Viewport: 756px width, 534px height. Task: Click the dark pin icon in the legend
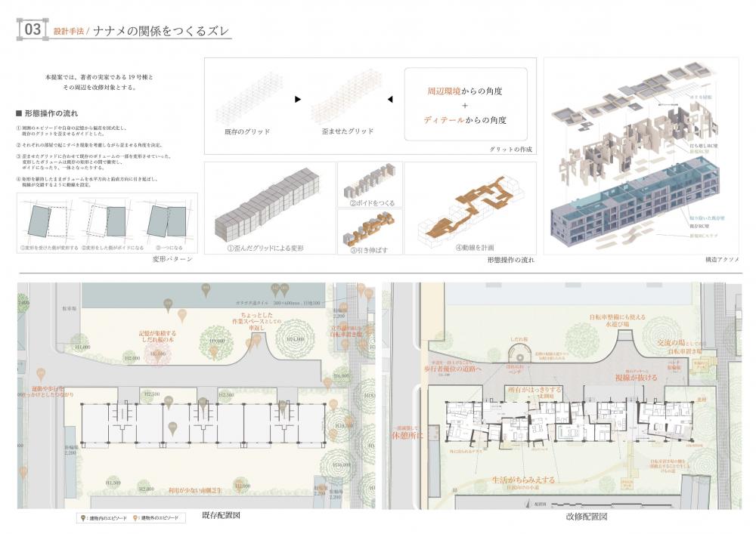pyautogui.click(x=84, y=520)
